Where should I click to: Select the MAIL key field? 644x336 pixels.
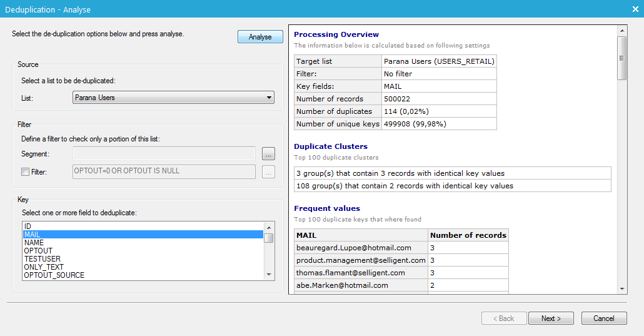pyautogui.click(x=31, y=235)
